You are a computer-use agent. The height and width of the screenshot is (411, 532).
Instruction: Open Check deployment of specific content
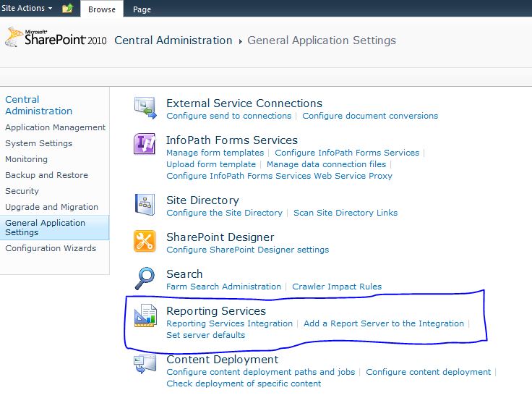(x=244, y=384)
